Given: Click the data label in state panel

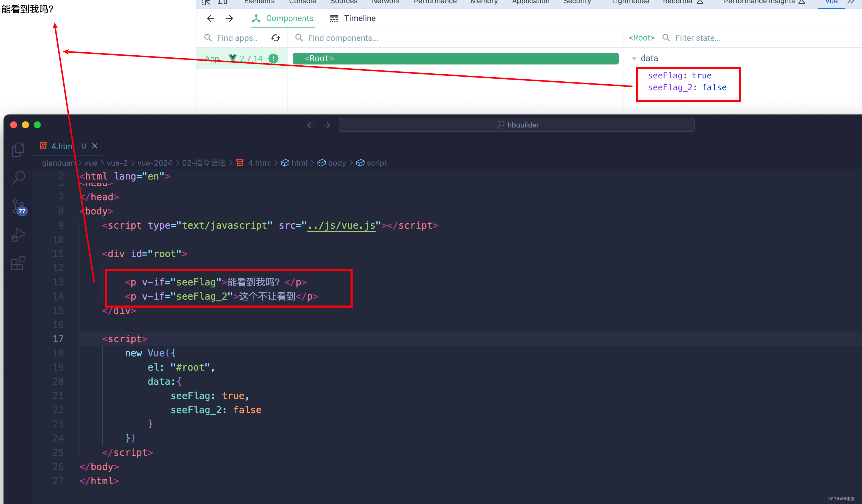Looking at the screenshot, I should (649, 59).
